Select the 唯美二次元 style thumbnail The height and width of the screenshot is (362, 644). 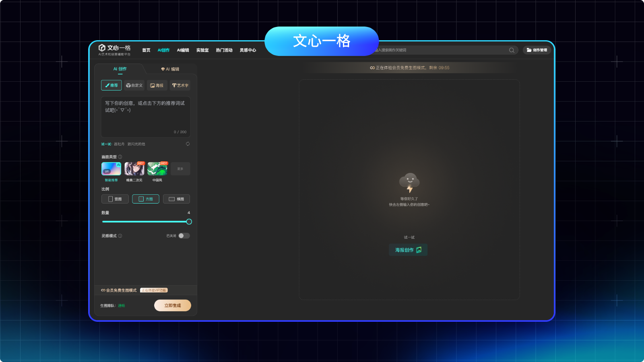point(134,169)
